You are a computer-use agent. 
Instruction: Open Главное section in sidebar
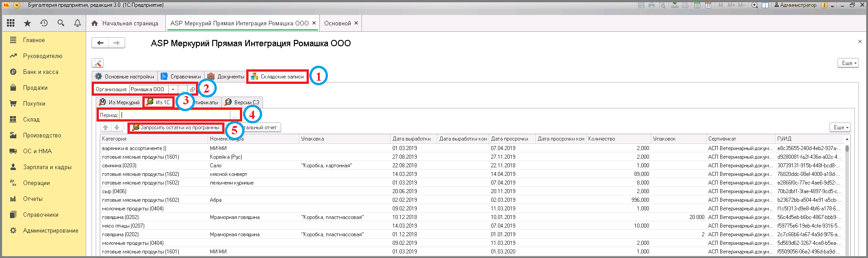click(x=34, y=40)
